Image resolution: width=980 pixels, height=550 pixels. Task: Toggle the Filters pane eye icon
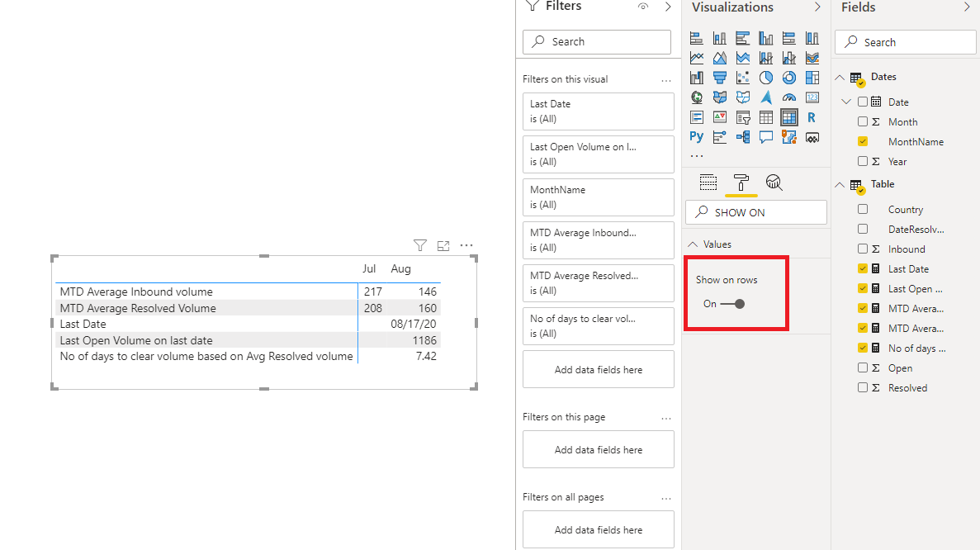click(x=643, y=7)
